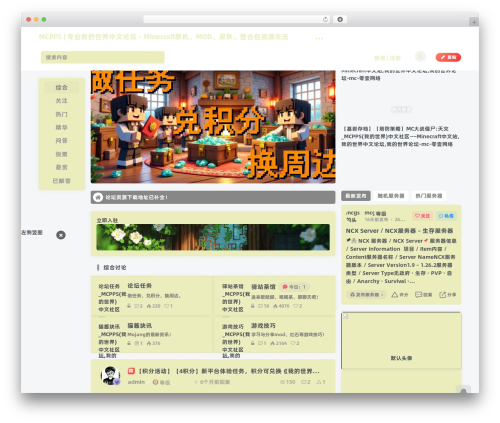
Task: Click the reply speech-bubble icon on NCX card
Action: [418, 295]
